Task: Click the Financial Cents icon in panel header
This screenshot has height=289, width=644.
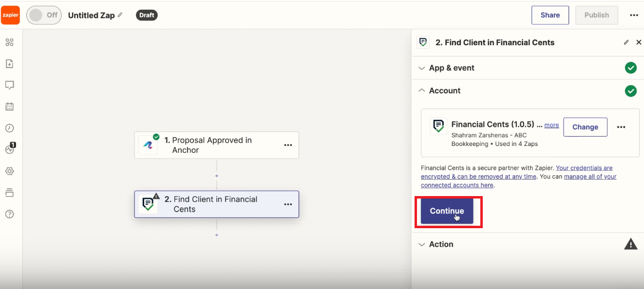Action: click(x=423, y=42)
